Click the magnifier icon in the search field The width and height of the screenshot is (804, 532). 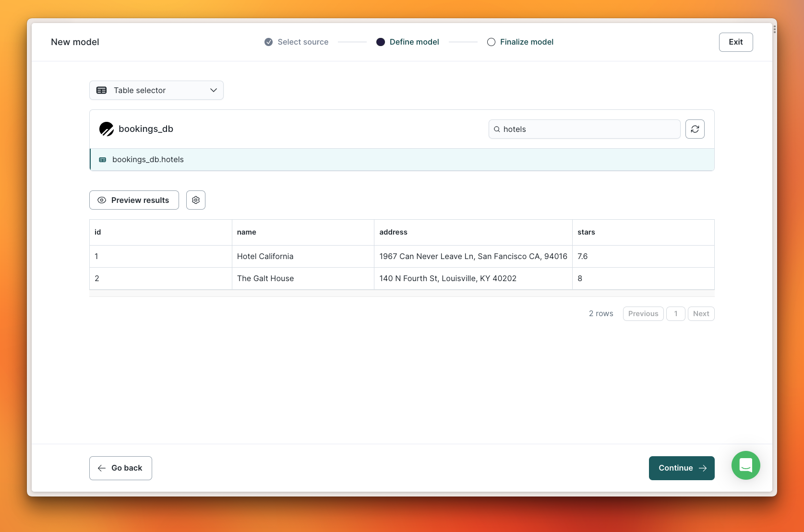(497, 129)
